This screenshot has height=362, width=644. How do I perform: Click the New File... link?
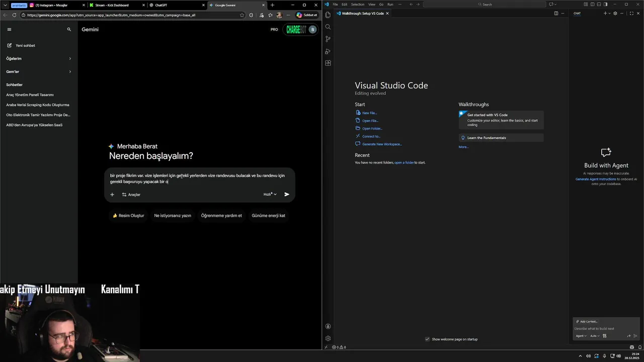369,113
